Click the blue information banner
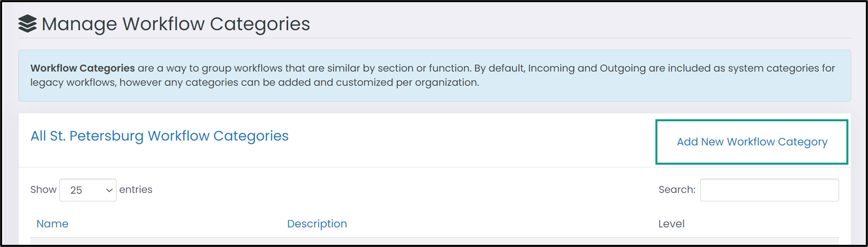This screenshot has height=247, width=868. pyautogui.click(x=434, y=76)
